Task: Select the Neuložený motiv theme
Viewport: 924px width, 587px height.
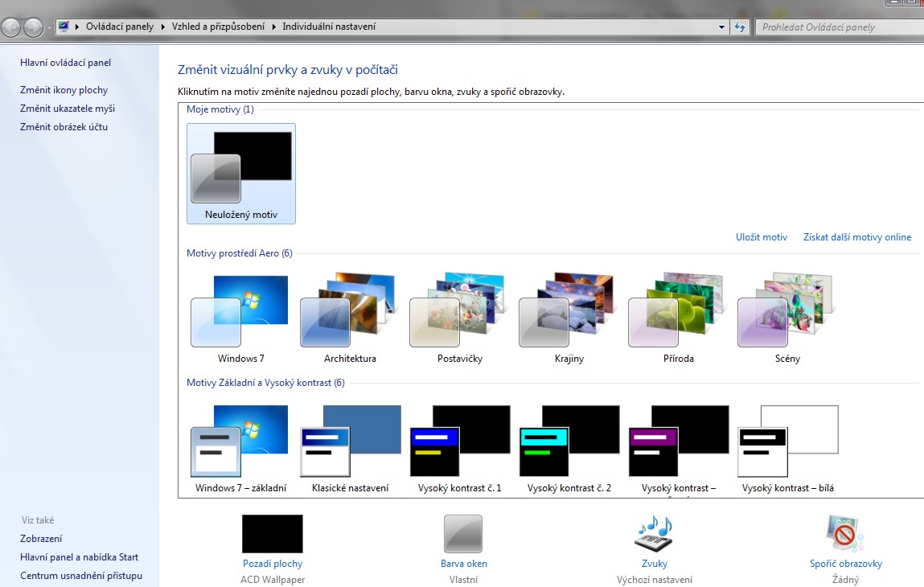Action: pos(241,173)
